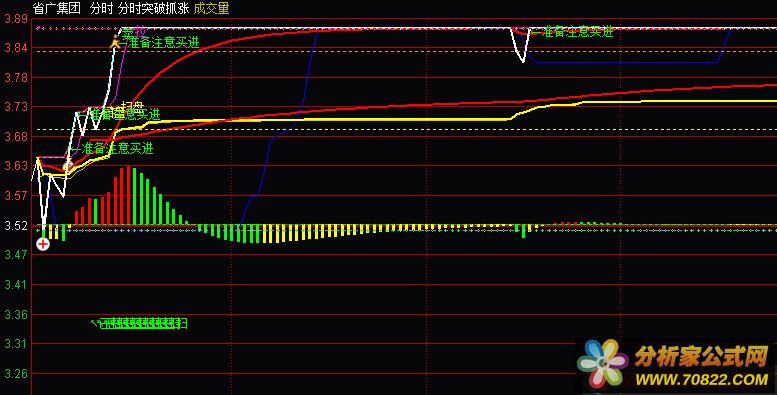Click the green 扫 marker cluster near 3.36
The image size is (777, 395).
coord(140,324)
